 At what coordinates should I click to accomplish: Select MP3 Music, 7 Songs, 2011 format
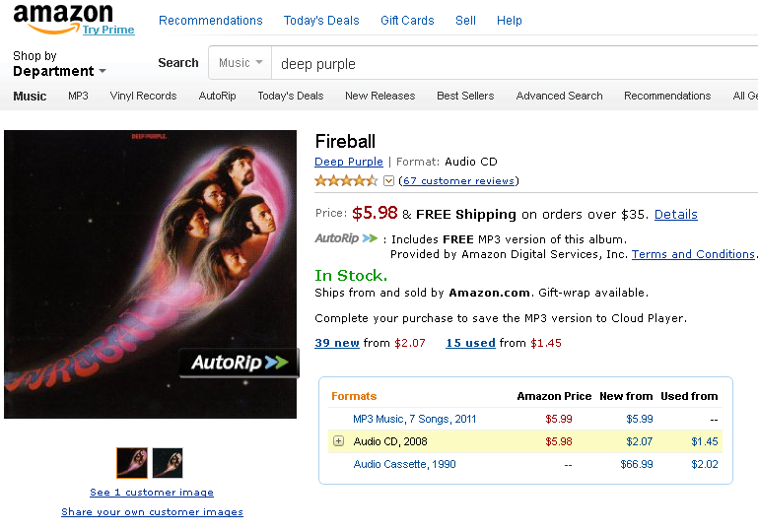pyautogui.click(x=414, y=419)
